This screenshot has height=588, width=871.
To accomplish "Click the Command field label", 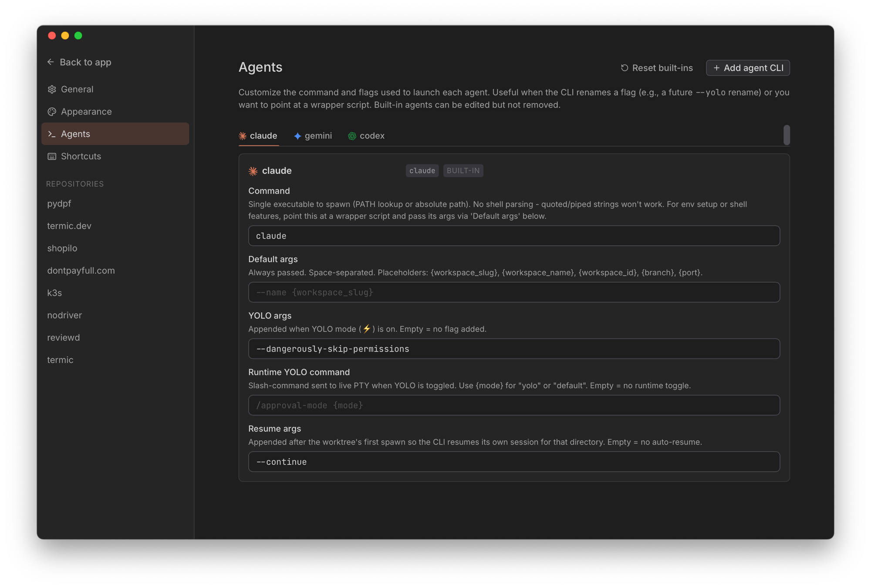I will click(269, 191).
